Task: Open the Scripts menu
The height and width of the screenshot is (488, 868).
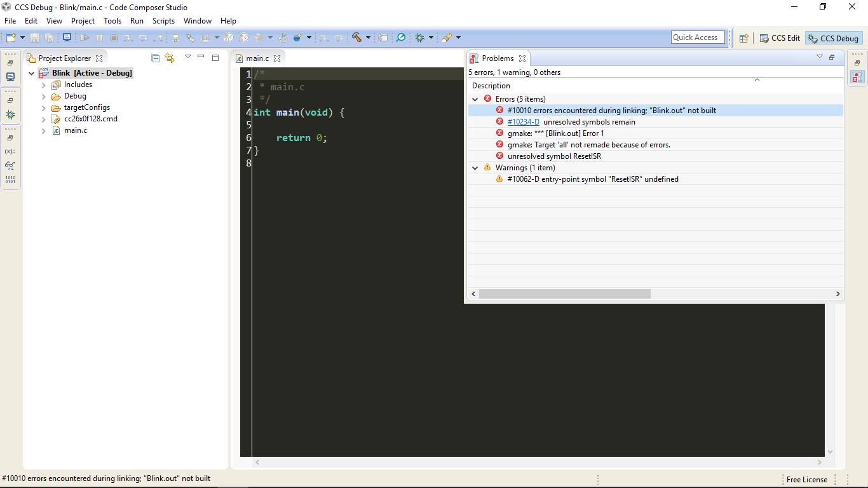Action: [x=163, y=21]
